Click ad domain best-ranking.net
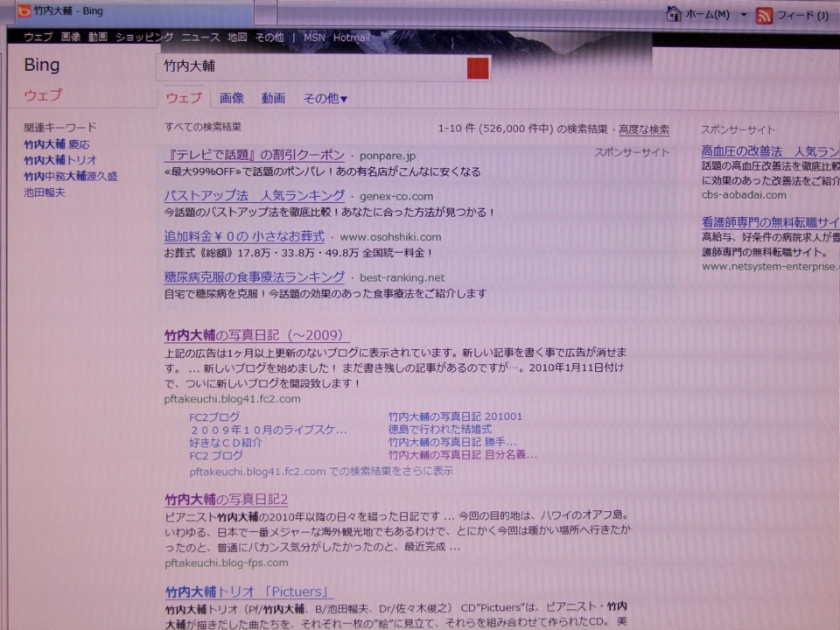The image size is (840, 630). click(402, 277)
